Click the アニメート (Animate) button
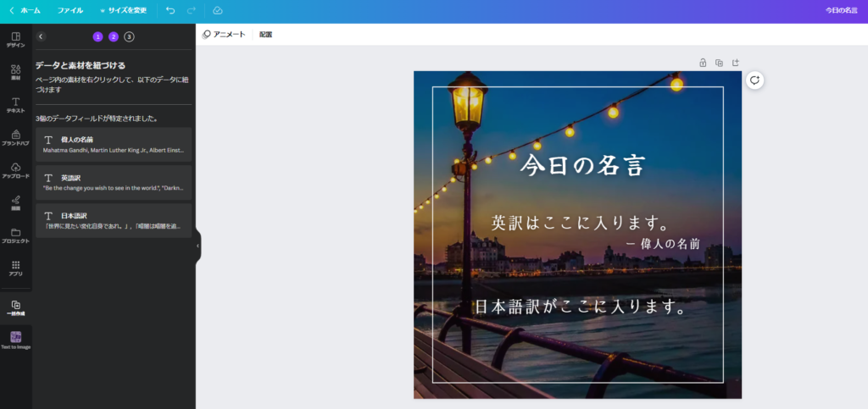Image resolution: width=868 pixels, height=409 pixels. 225,35
